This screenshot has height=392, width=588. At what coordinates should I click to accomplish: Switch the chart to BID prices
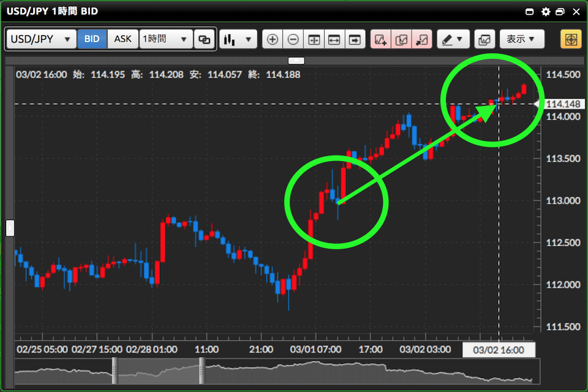click(x=92, y=39)
